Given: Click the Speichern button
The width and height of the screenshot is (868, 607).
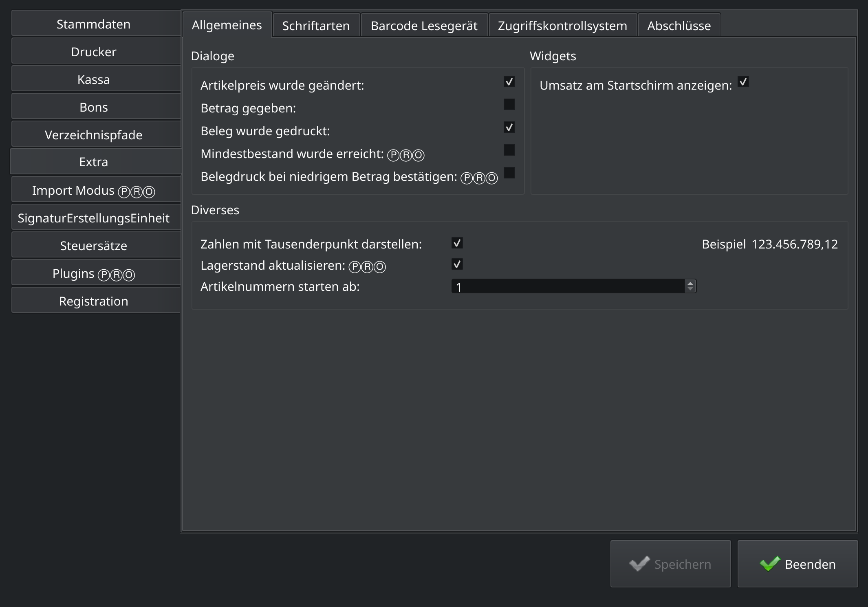Looking at the screenshot, I should click(671, 564).
